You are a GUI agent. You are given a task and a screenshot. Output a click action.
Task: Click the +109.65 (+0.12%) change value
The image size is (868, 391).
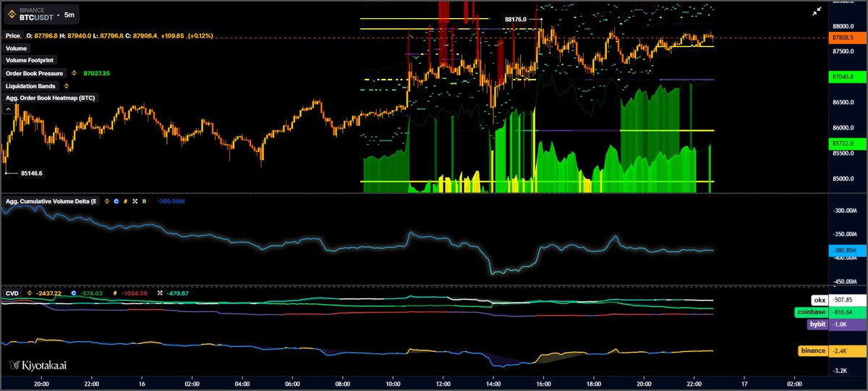186,35
